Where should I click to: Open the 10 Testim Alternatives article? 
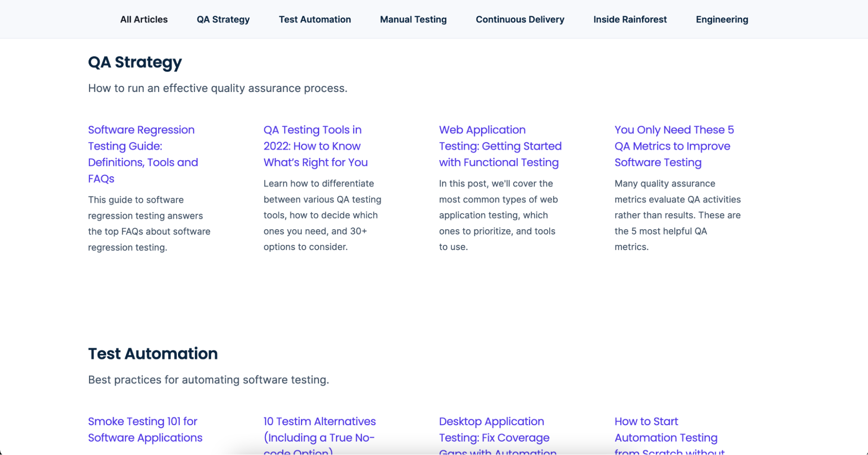(320, 429)
